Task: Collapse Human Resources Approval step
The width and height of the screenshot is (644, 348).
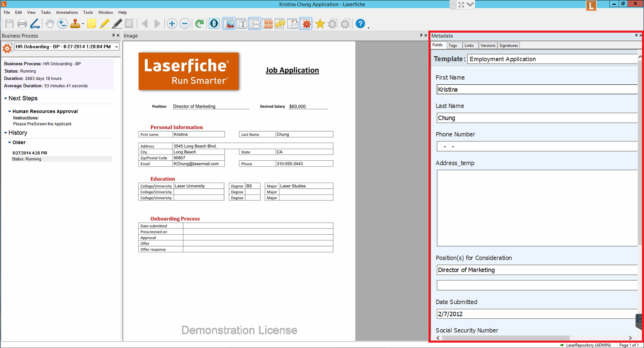Action: click(10, 112)
